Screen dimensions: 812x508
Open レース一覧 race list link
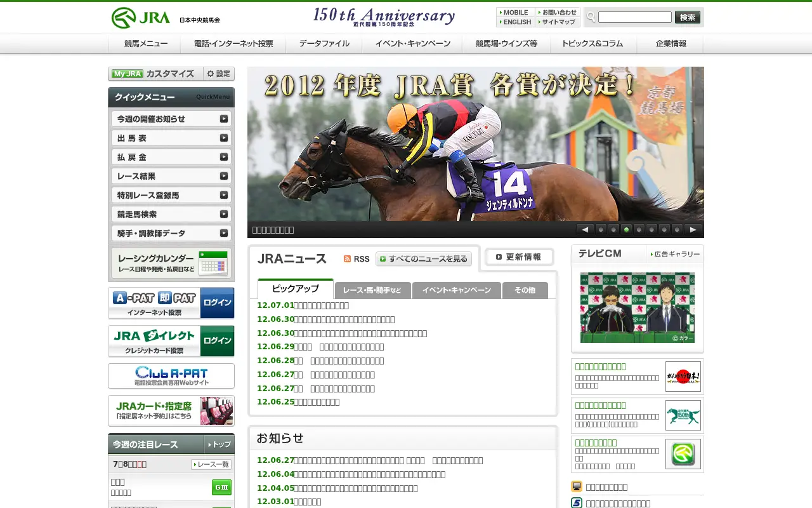pyautogui.click(x=211, y=465)
